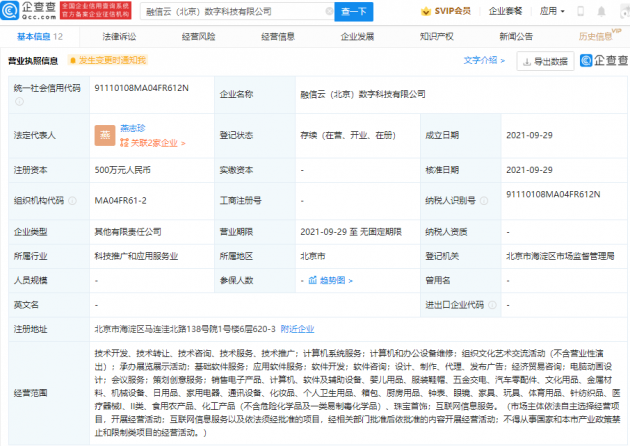The width and height of the screenshot is (630, 446).
Task: Switch to 法律诉讼 tab
Action: pyautogui.click(x=119, y=37)
